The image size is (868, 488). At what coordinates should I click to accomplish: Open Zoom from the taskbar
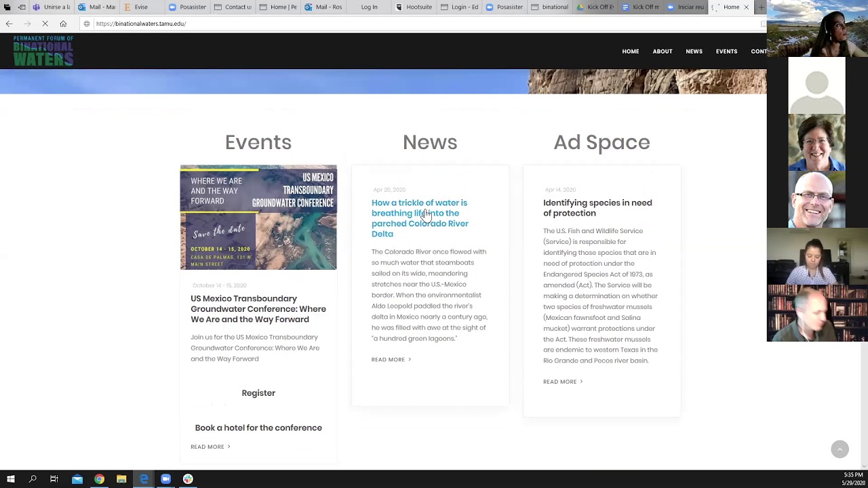point(165,479)
